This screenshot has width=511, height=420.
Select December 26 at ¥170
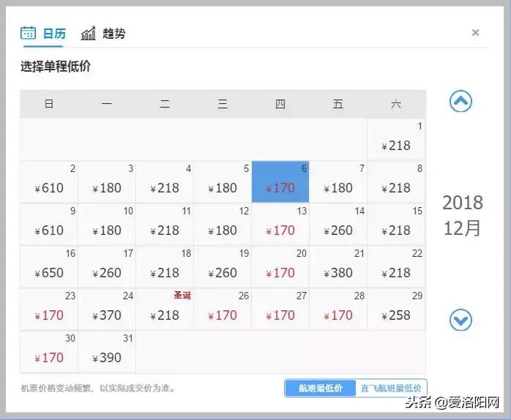[223, 309]
